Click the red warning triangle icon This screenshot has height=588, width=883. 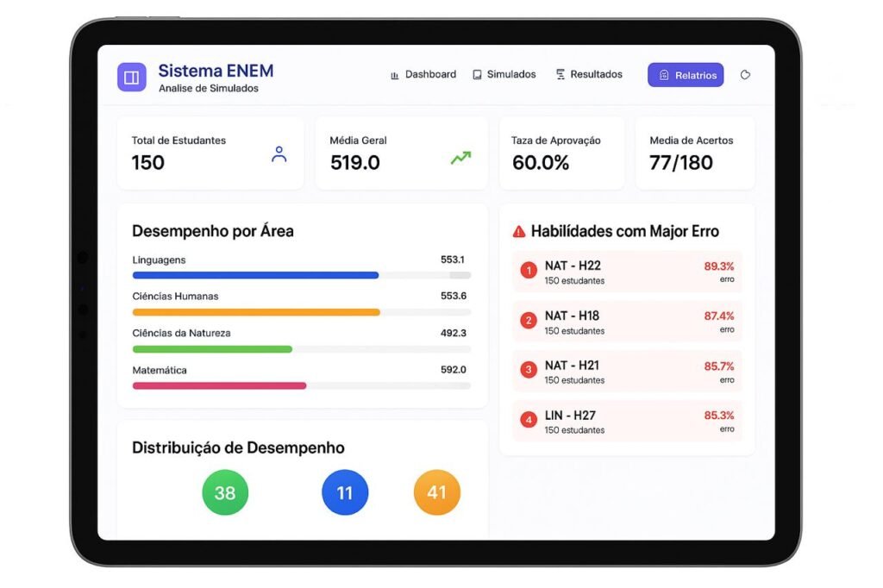518,231
